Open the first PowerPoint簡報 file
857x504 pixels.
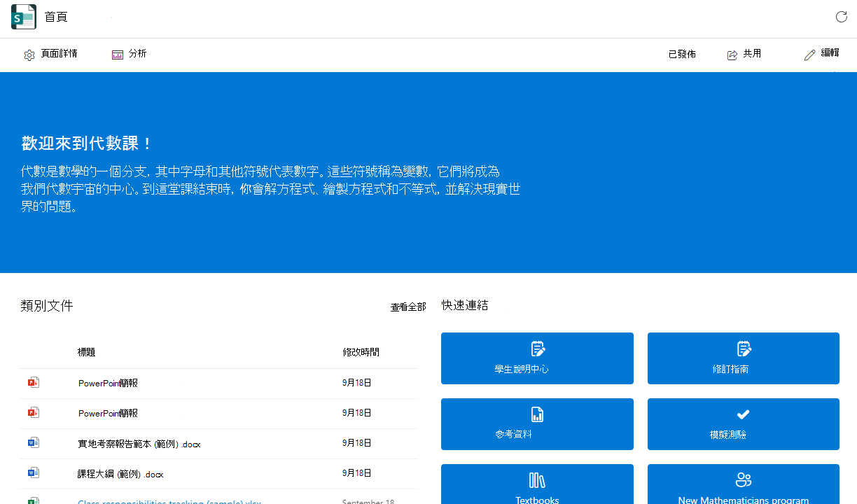tap(108, 384)
